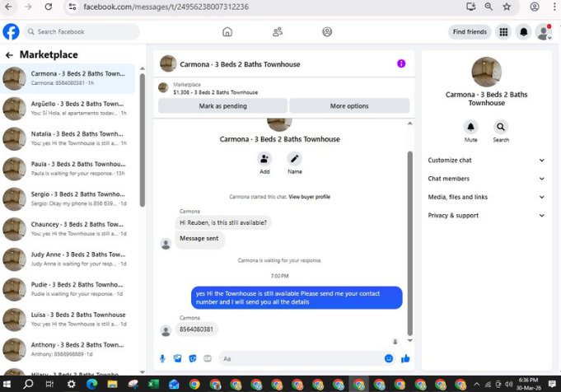Open the Carmona chat header title
Screen dimensions: 561x392
[240, 64]
